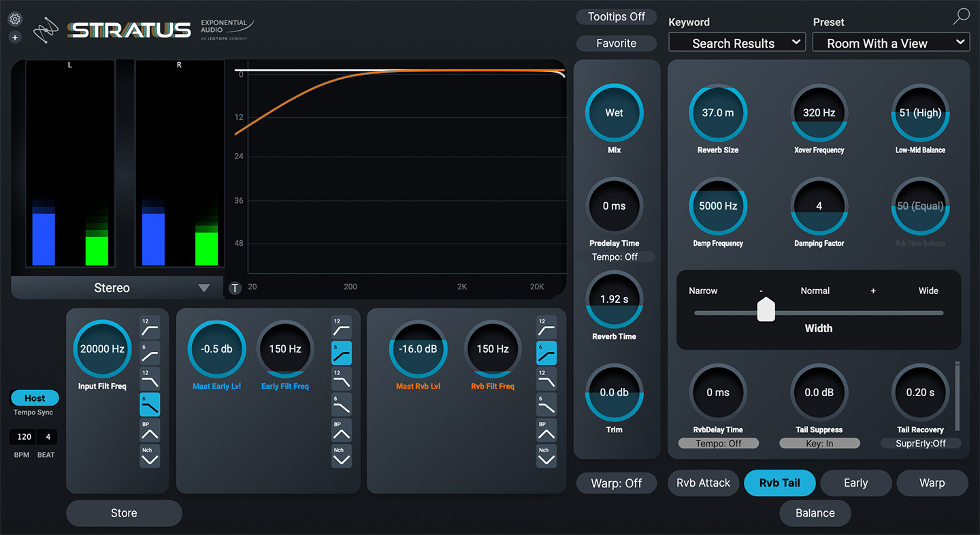
Task: Click the Trim 0.0 db knob
Action: (x=614, y=393)
